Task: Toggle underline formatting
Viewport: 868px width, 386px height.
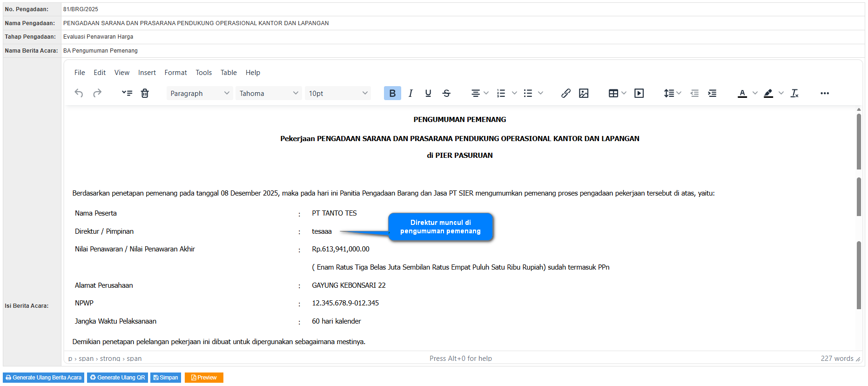Action: 428,93
